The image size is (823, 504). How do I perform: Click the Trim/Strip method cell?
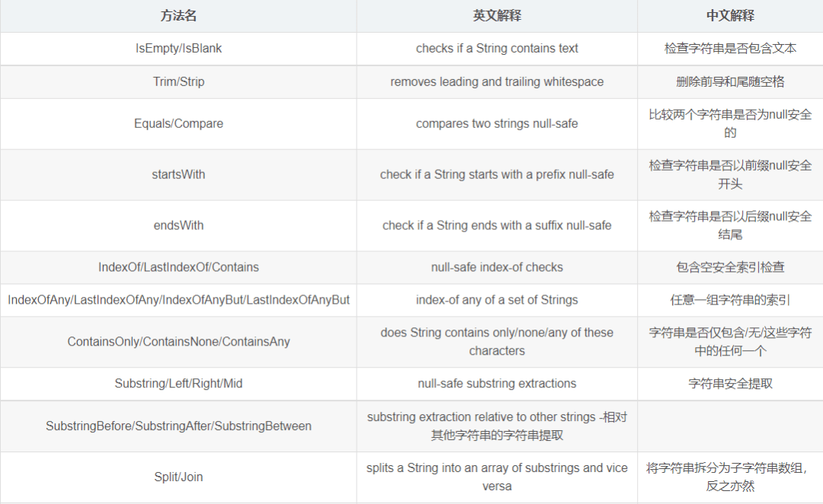(x=178, y=81)
